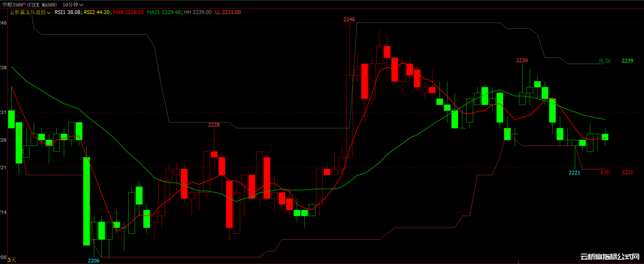Click the MA8 2226.20 value

[128, 12]
